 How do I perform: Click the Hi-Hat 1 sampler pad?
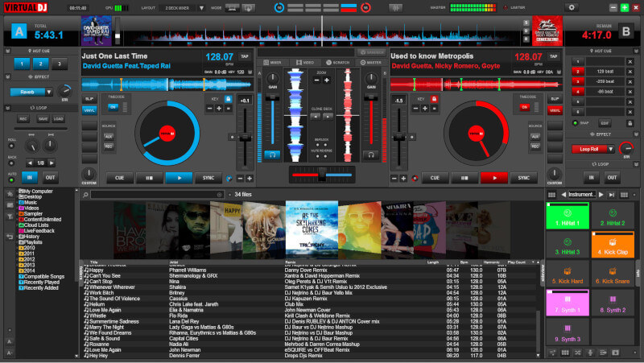(x=568, y=216)
